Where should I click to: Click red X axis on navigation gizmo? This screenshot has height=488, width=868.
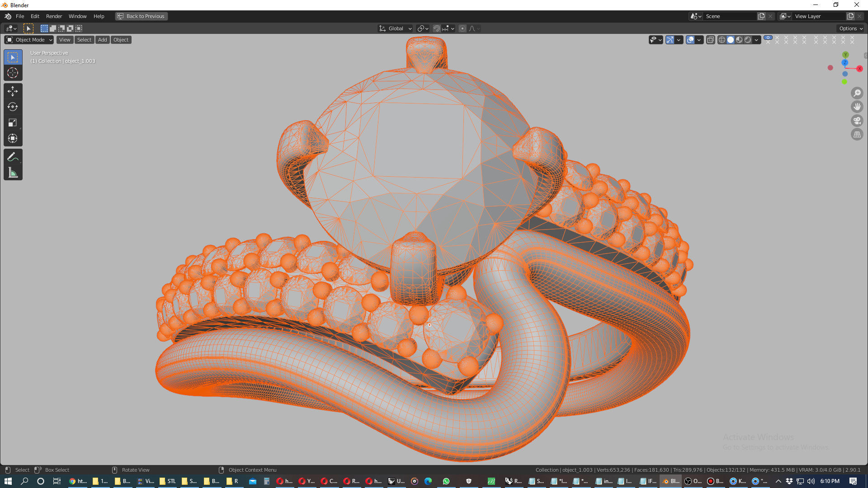point(859,69)
